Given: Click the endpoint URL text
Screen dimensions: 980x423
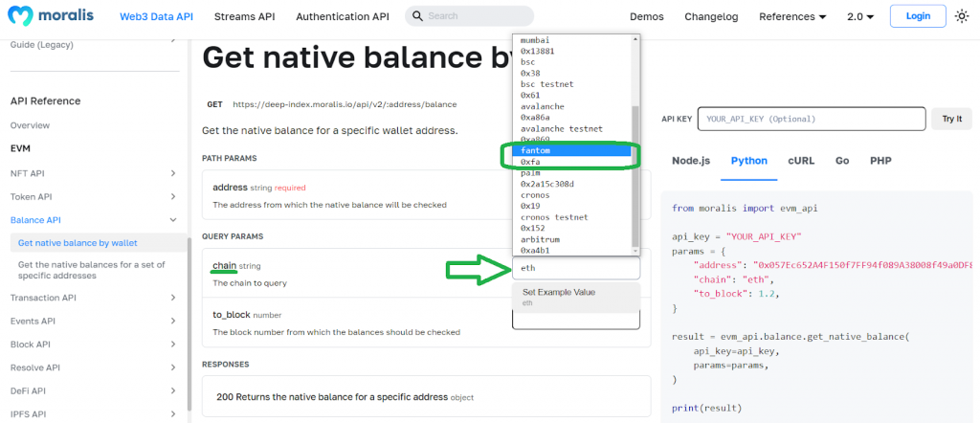Looking at the screenshot, I should point(345,104).
